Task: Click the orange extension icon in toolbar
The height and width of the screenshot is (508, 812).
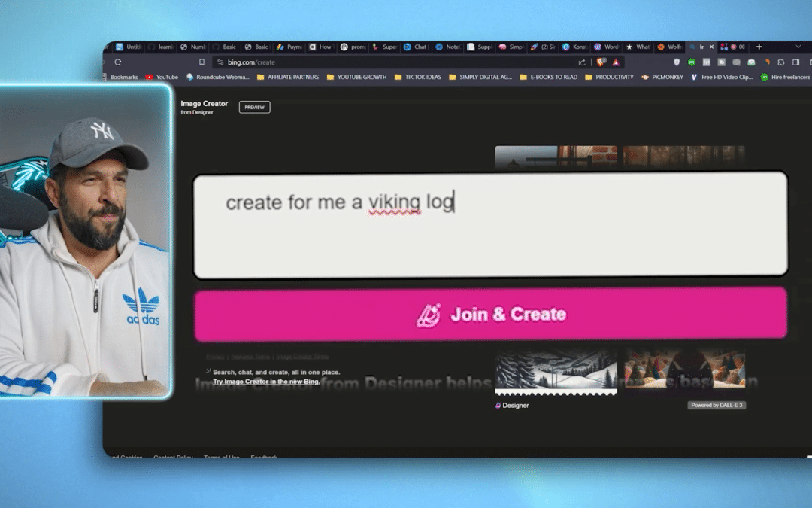Action: click(x=766, y=62)
